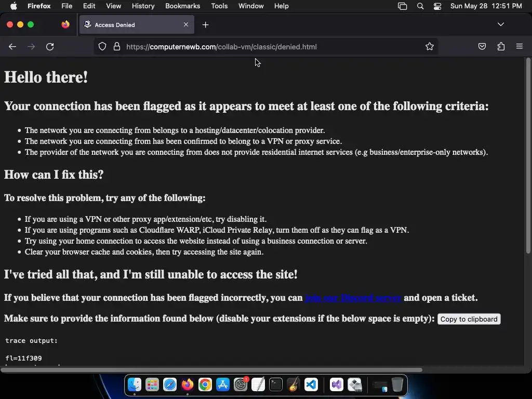532x399 pixels.
Task: Click the date and time clock
Action: 486,6
